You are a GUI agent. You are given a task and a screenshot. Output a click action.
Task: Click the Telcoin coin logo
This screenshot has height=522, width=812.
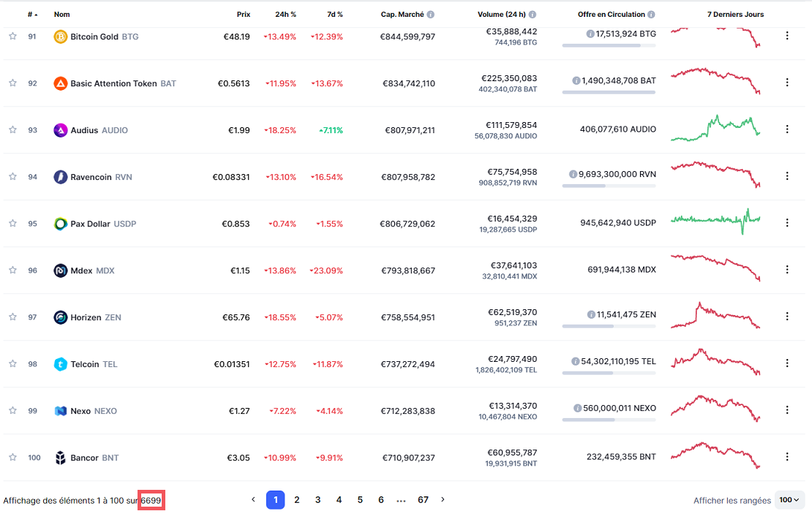pos(61,363)
